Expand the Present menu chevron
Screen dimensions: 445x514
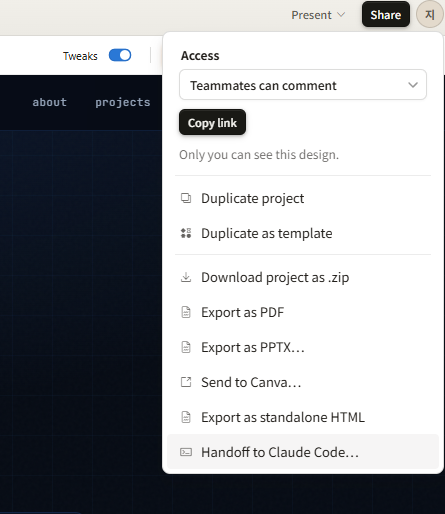341,15
